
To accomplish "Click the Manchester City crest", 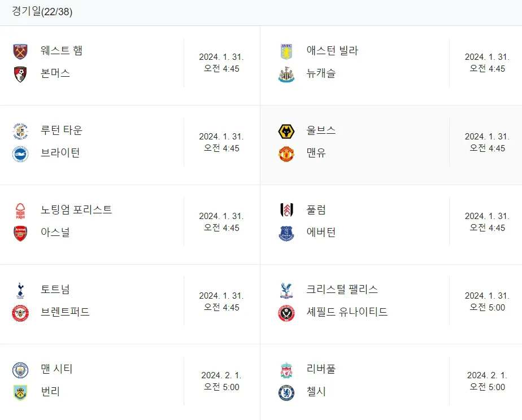I will tap(20, 370).
